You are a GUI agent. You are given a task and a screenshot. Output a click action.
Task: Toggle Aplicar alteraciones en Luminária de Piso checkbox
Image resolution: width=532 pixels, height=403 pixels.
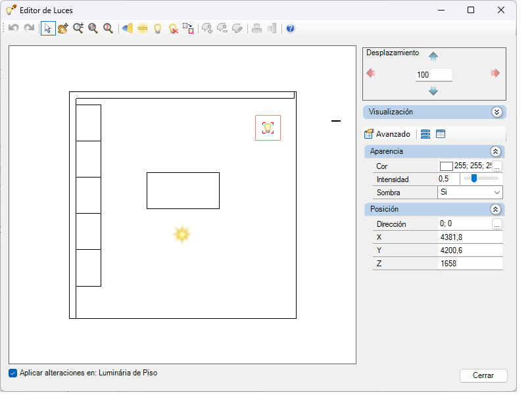[13, 373]
